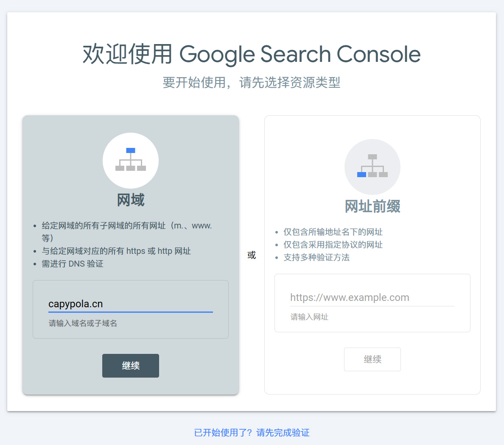Click the 仅包含采用指定协议的网址 bullet item
The height and width of the screenshot is (445, 504).
coord(333,245)
